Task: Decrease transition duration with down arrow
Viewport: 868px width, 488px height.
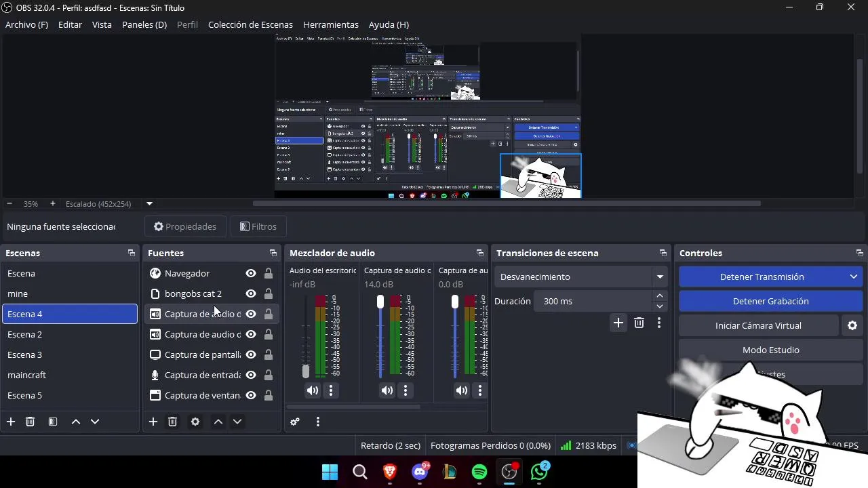Action: click(x=660, y=306)
